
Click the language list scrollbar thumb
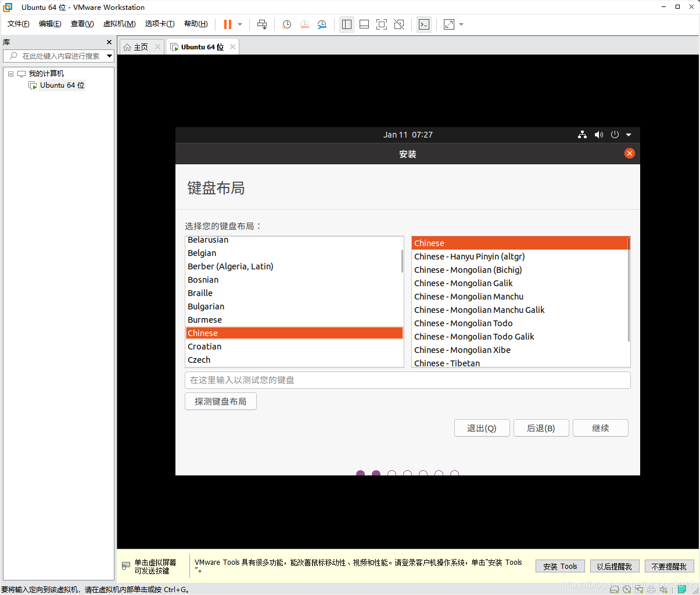tap(402, 261)
